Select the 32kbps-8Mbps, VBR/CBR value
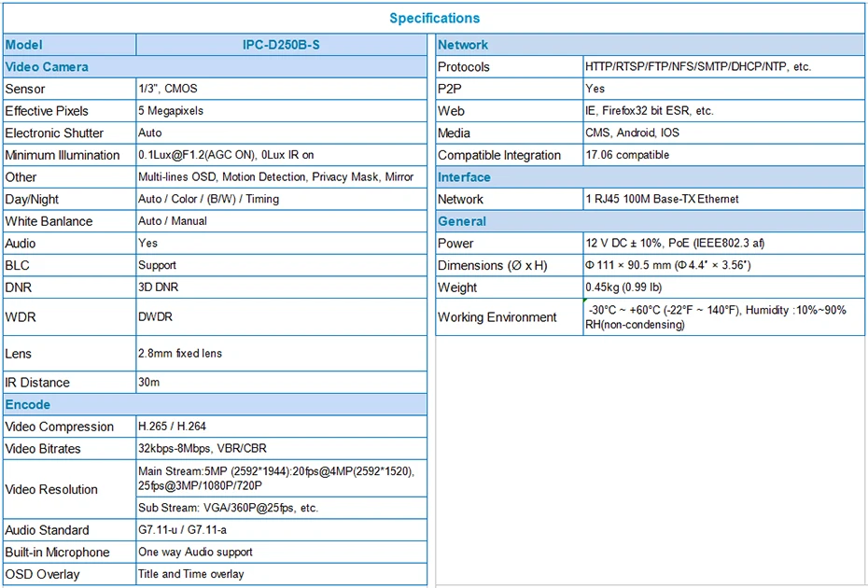The image size is (868, 588). click(203, 449)
